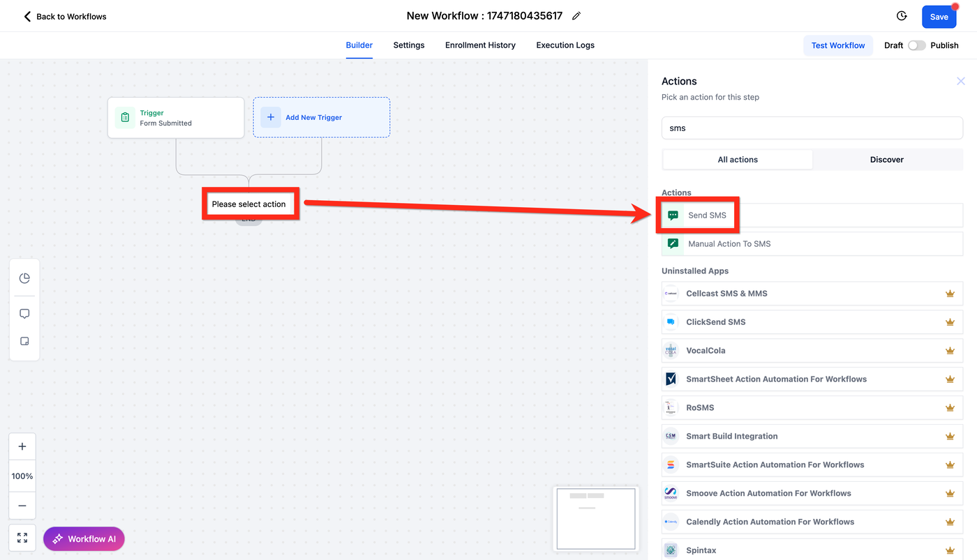Click the ClickSend SMS app icon
The image size is (977, 560).
[x=671, y=322]
